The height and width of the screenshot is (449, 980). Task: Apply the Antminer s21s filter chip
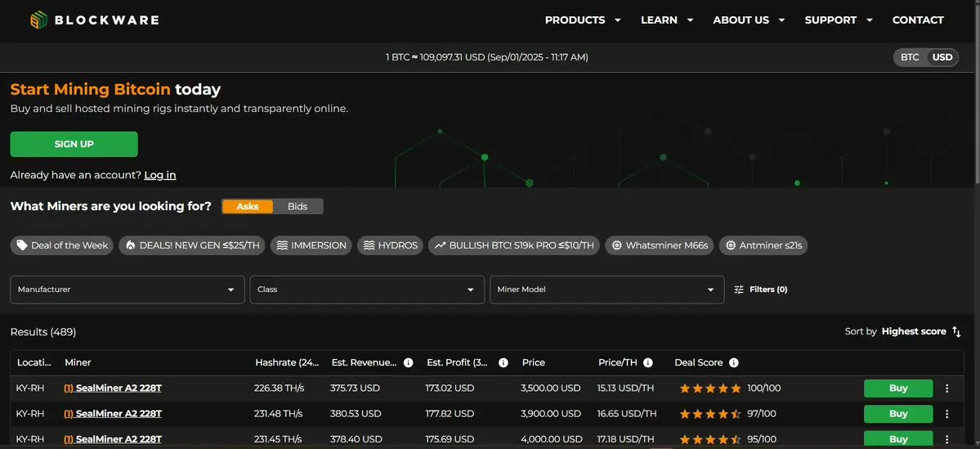click(763, 245)
